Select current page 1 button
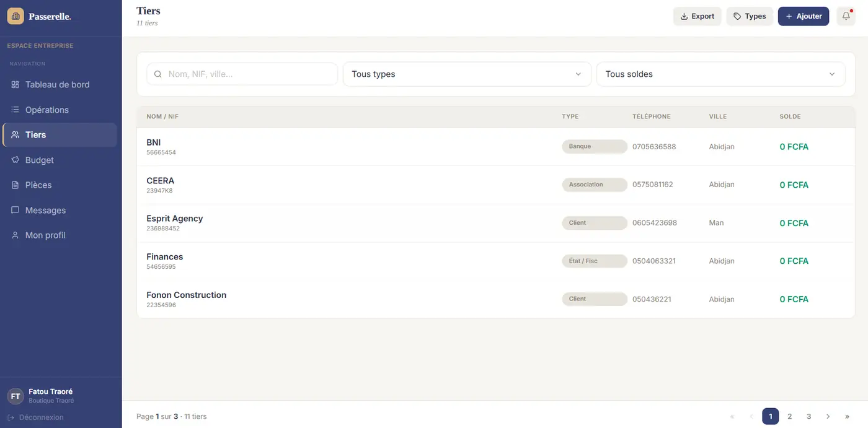The height and width of the screenshot is (428, 868). pos(771,417)
